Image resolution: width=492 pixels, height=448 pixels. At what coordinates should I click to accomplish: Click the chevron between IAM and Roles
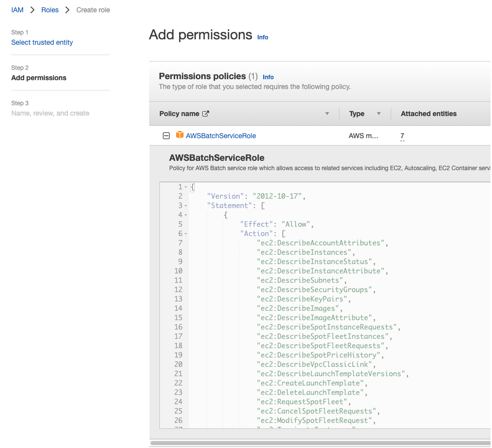pyautogui.click(x=32, y=10)
